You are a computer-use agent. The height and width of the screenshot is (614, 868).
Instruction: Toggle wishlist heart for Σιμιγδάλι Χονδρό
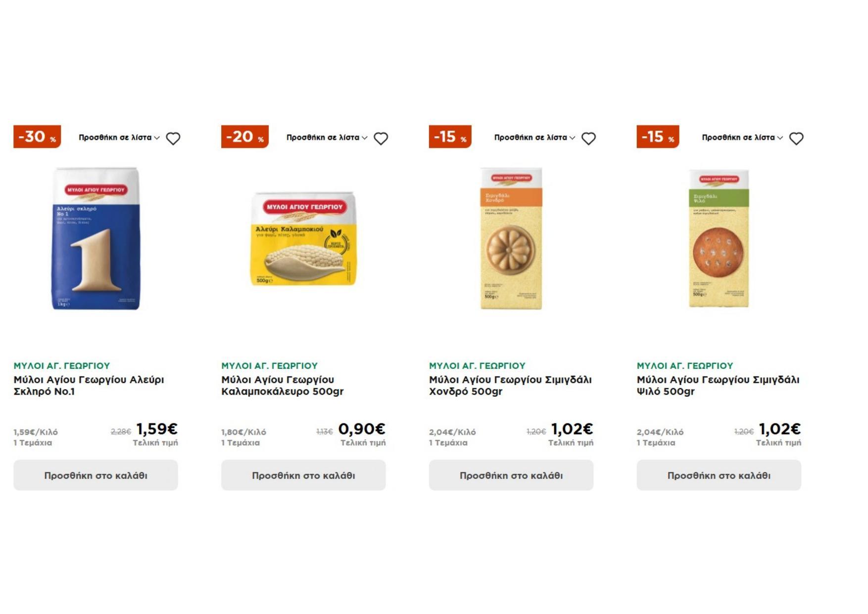[x=588, y=139]
